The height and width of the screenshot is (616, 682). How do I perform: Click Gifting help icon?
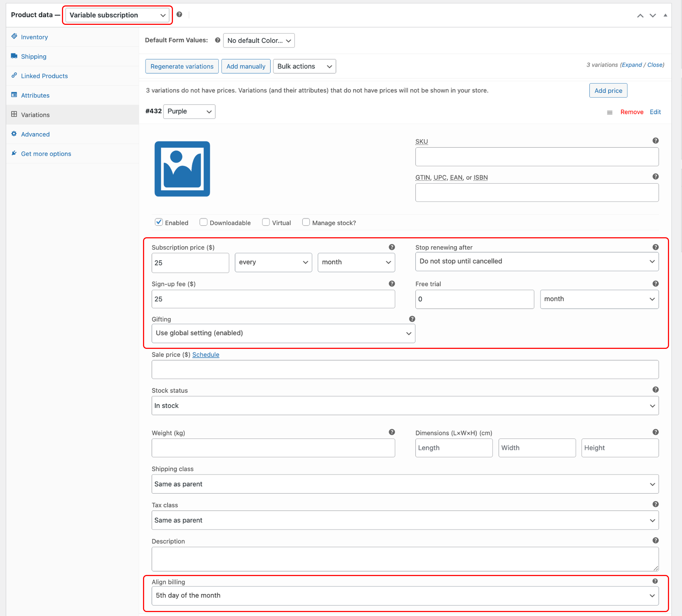(x=412, y=319)
